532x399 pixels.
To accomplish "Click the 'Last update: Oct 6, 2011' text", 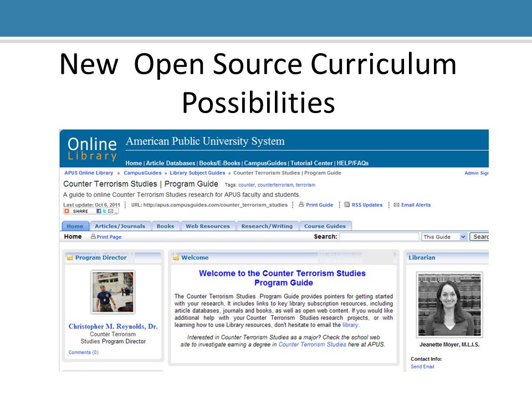I will tap(91, 205).
